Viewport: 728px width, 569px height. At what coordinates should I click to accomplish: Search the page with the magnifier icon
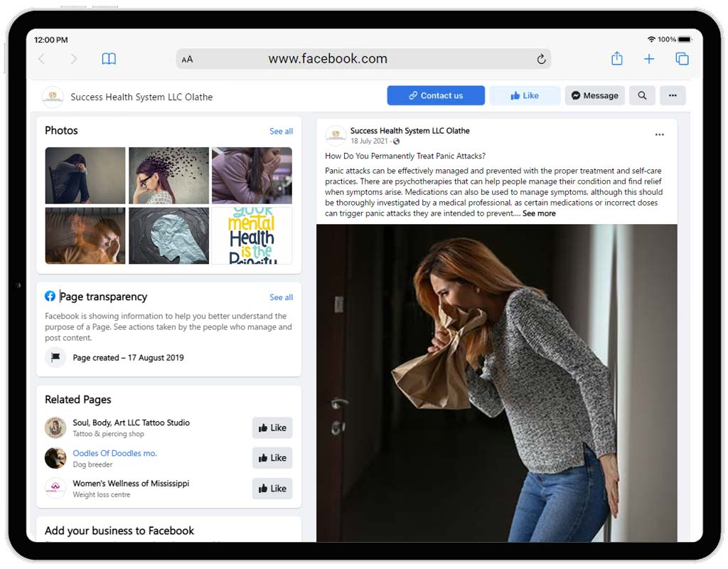click(x=642, y=96)
